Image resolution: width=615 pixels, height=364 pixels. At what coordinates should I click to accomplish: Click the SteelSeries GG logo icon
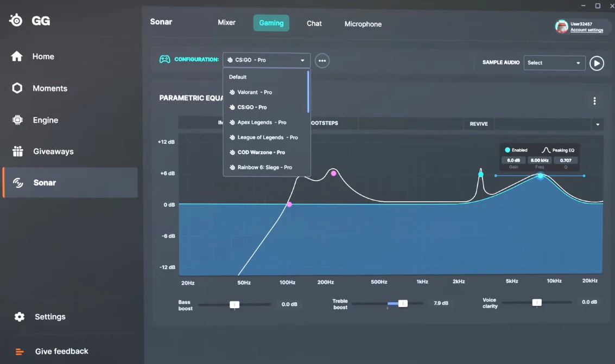(16, 21)
